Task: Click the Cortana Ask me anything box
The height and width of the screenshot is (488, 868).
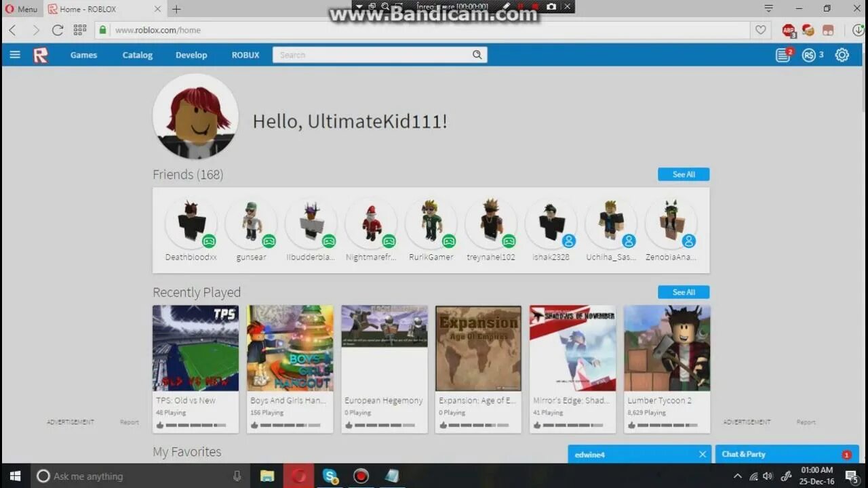Action: pyautogui.click(x=139, y=476)
